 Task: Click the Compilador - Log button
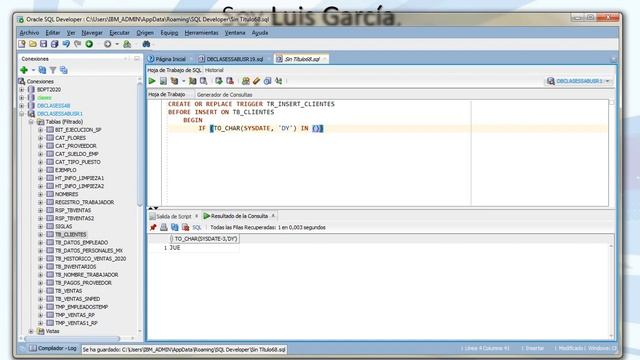pyautogui.click(x=53, y=348)
